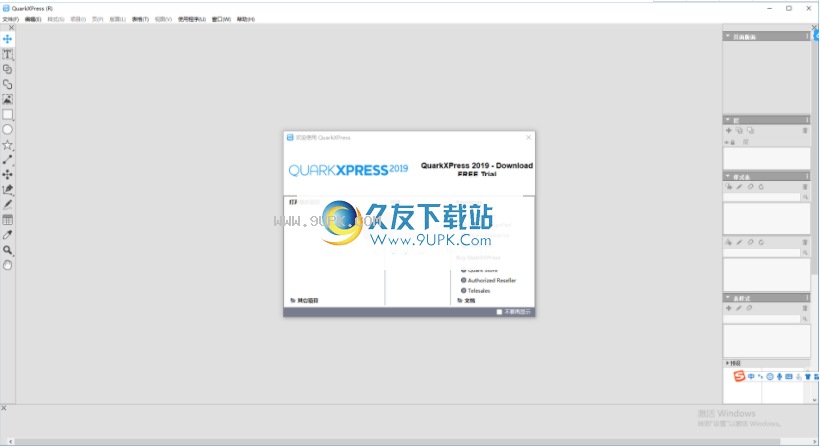
Task: Select the Line tool
Action: (x=7, y=160)
